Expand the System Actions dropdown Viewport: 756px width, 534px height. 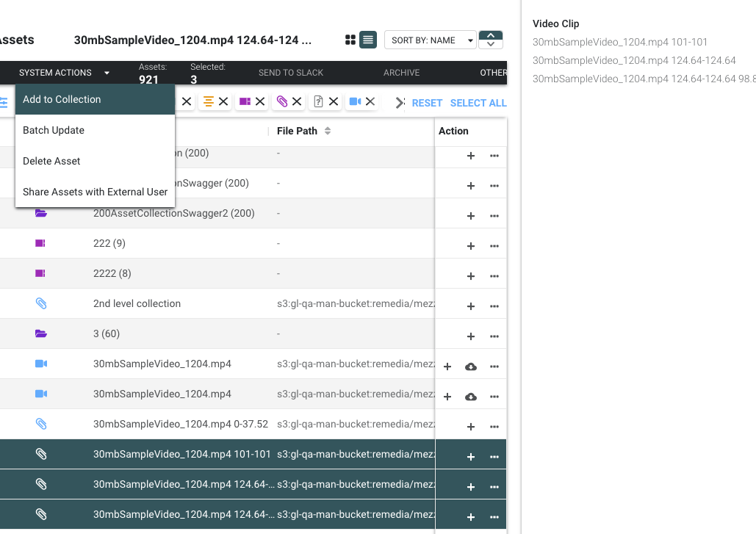[64, 73]
